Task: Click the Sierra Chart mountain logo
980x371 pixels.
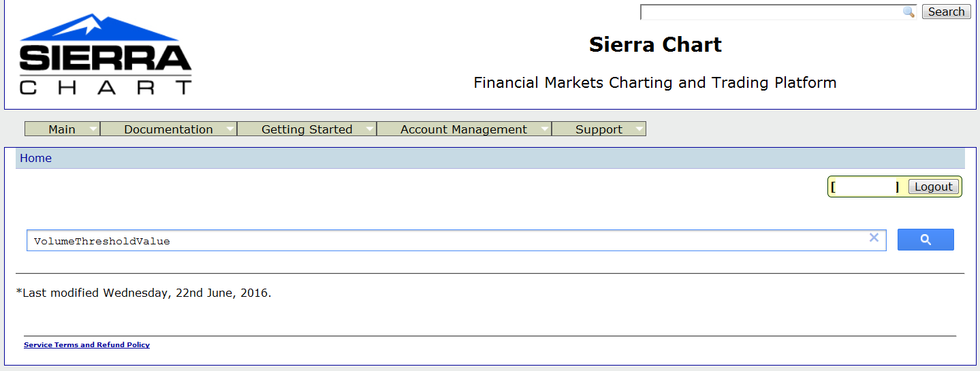Action: (106, 54)
